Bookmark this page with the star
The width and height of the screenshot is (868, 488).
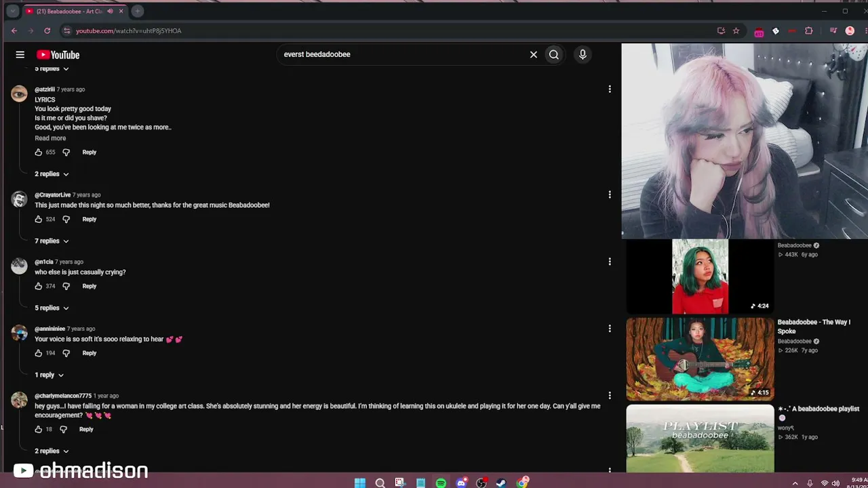pyautogui.click(x=736, y=30)
